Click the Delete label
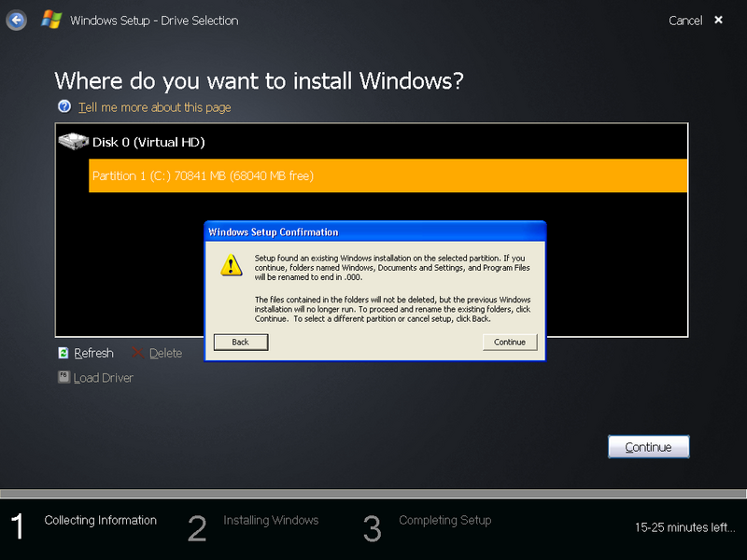This screenshot has height=560, width=747. tap(166, 353)
